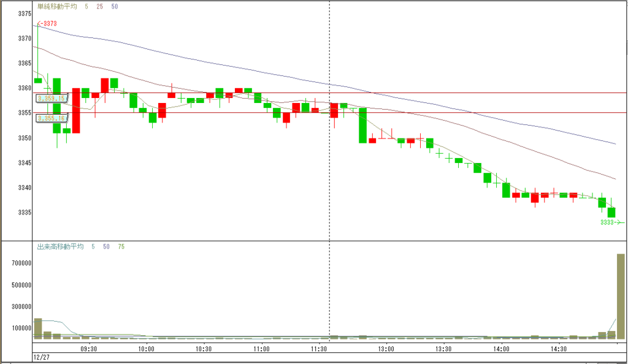Click the 3360 price axis value
628x364 pixels.
pos(25,88)
